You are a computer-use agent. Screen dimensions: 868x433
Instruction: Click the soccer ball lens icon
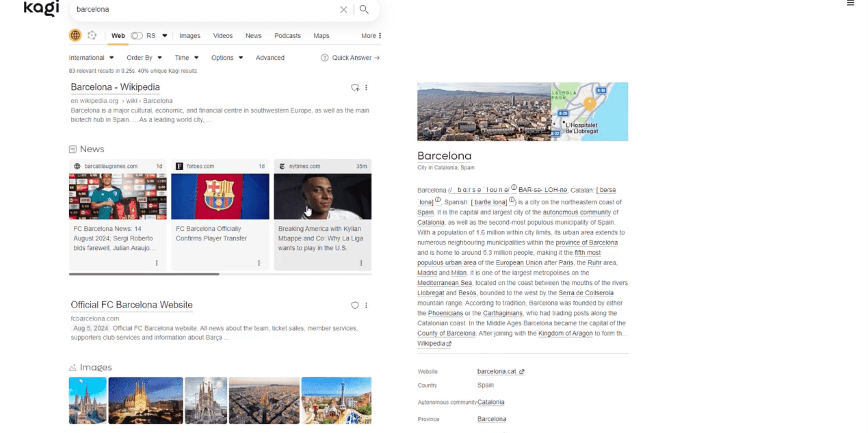point(92,35)
